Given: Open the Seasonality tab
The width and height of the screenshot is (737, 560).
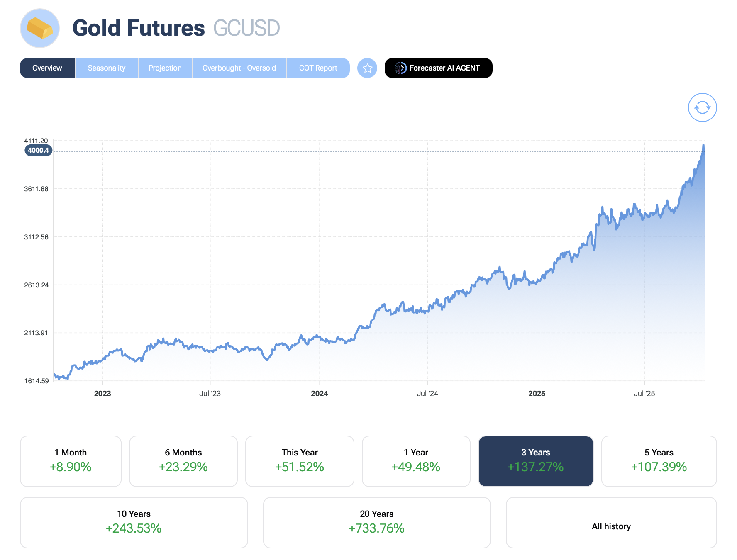Looking at the screenshot, I should pos(107,68).
